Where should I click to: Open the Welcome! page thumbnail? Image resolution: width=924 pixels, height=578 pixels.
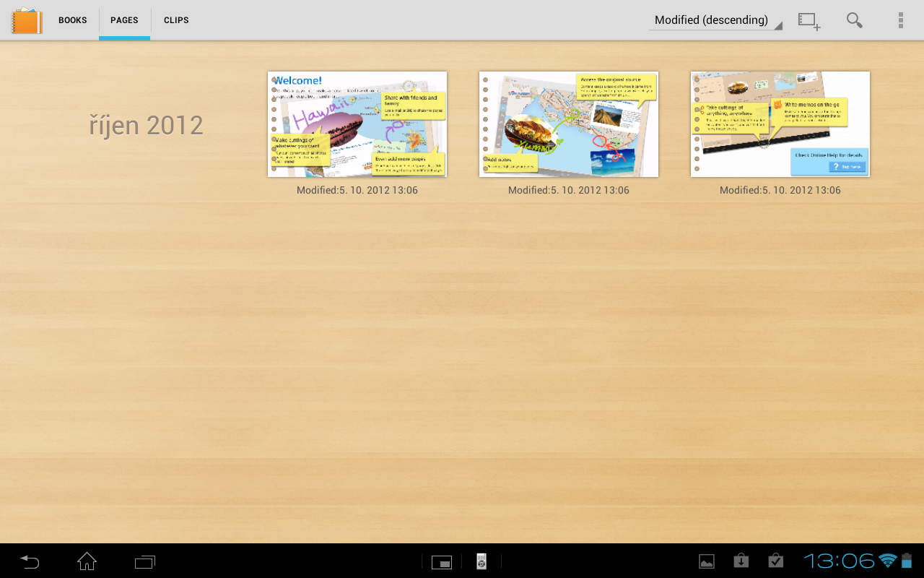tap(357, 124)
